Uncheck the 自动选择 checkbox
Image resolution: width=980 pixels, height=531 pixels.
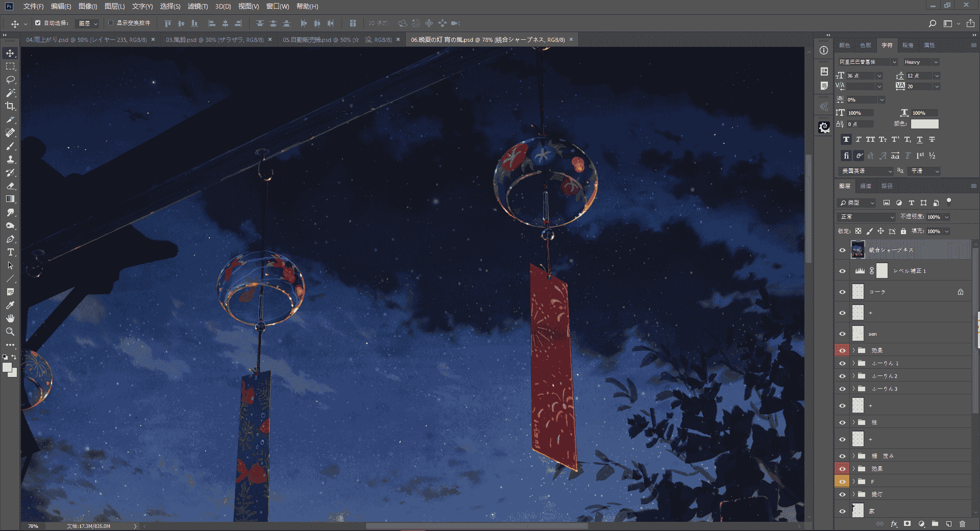(x=38, y=23)
